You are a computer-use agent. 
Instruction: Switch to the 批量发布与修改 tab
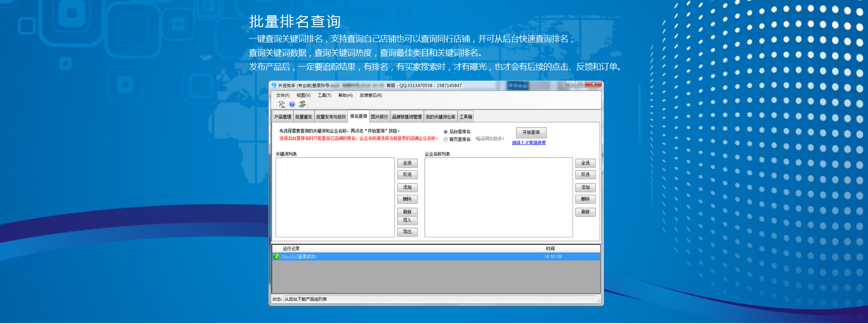[x=331, y=117]
